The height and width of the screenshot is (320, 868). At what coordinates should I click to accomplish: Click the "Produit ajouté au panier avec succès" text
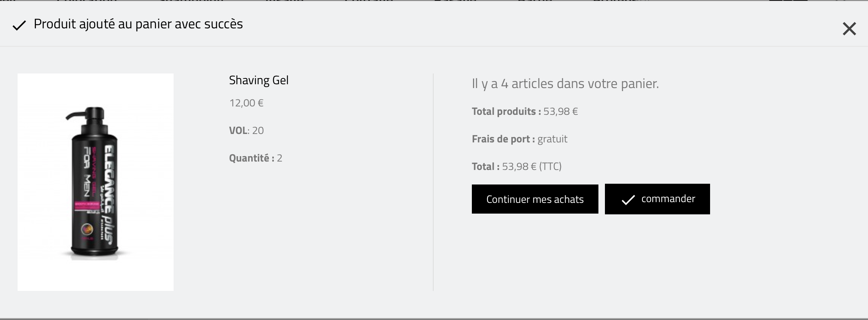[x=138, y=24]
